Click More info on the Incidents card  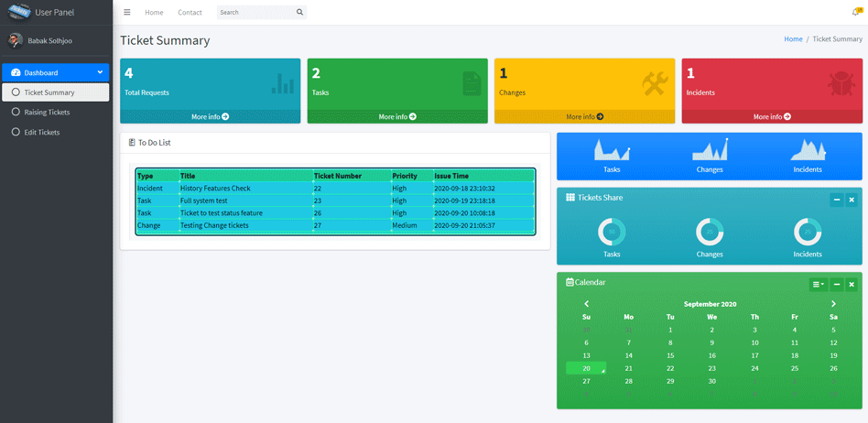coord(772,117)
